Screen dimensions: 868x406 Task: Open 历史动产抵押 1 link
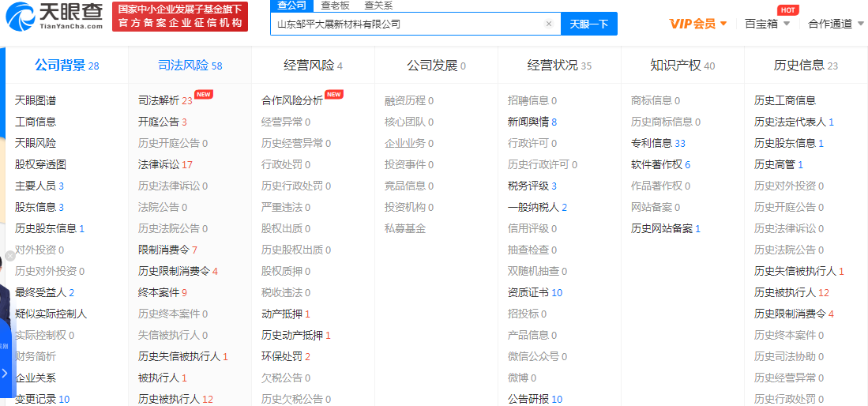295,335
